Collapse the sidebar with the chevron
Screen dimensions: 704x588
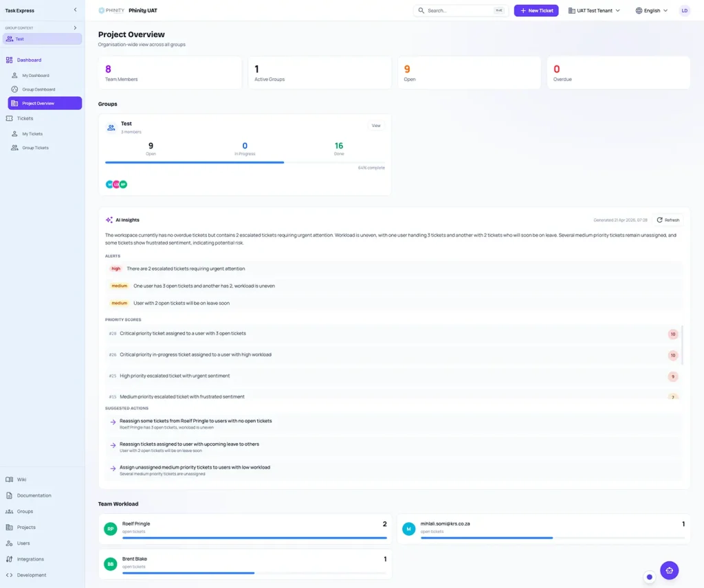75,10
